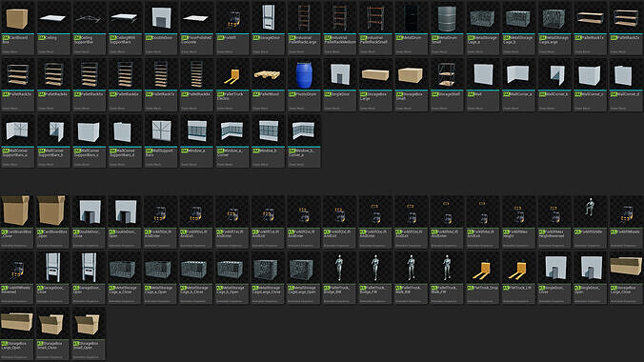Screen dimensions: 644x362
Task: Select the SM_StorageShelf asset
Action: (447, 85)
